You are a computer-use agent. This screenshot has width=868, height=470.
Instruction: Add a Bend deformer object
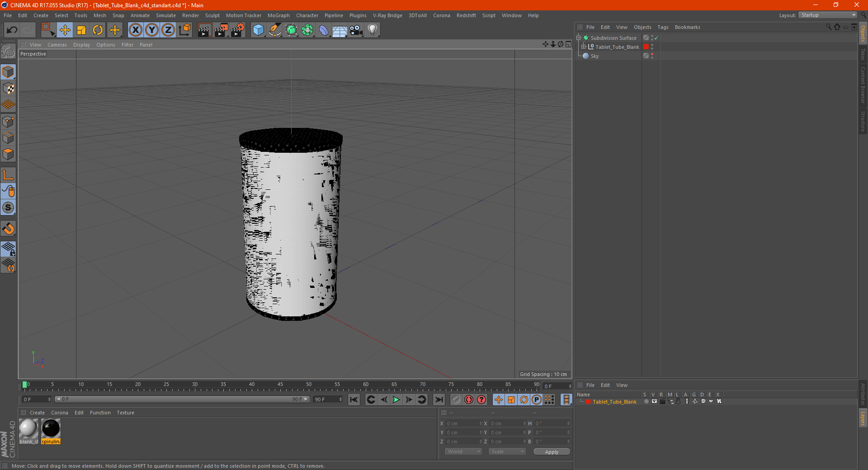pos(324,30)
